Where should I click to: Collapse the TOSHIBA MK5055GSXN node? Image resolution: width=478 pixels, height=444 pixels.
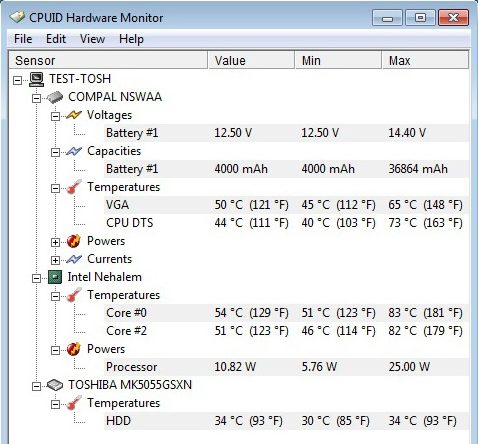pyautogui.click(x=36, y=386)
